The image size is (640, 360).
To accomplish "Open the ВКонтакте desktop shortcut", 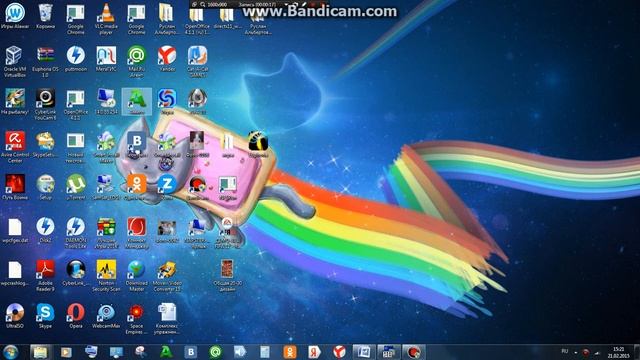I will (x=136, y=144).
